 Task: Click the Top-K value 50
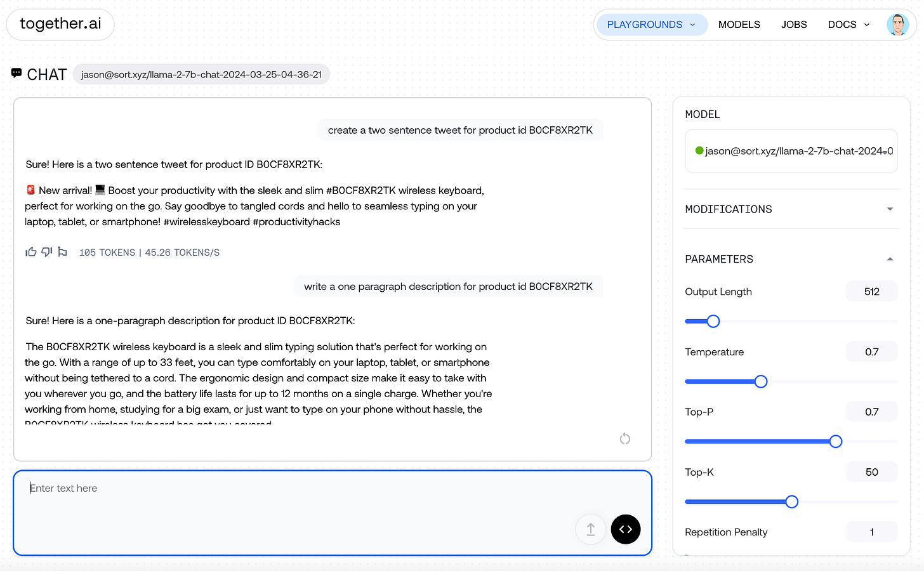click(x=872, y=472)
